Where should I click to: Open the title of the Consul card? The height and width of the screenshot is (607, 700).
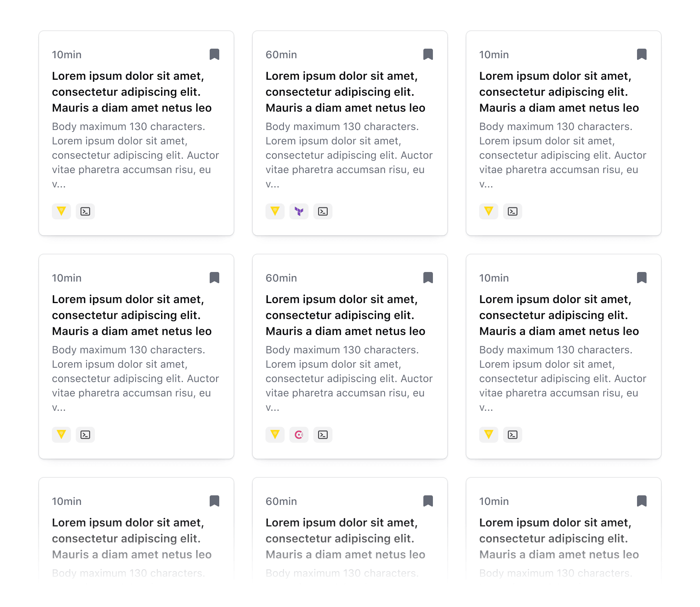click(345, 315)
